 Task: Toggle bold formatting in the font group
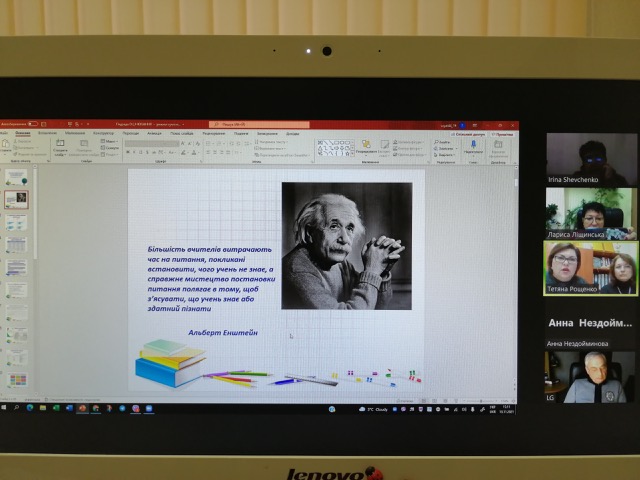(128, 154)
